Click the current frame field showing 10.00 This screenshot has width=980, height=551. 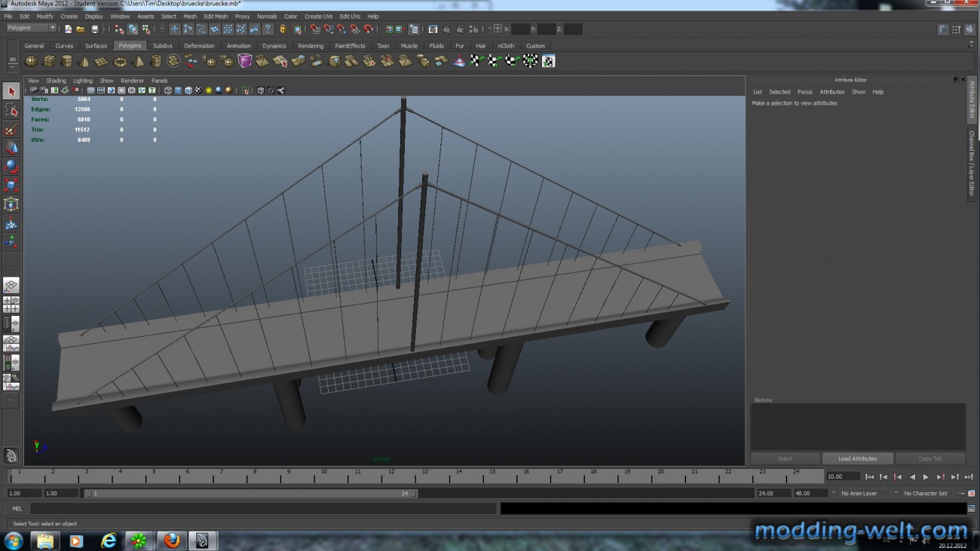coord(843,476)
